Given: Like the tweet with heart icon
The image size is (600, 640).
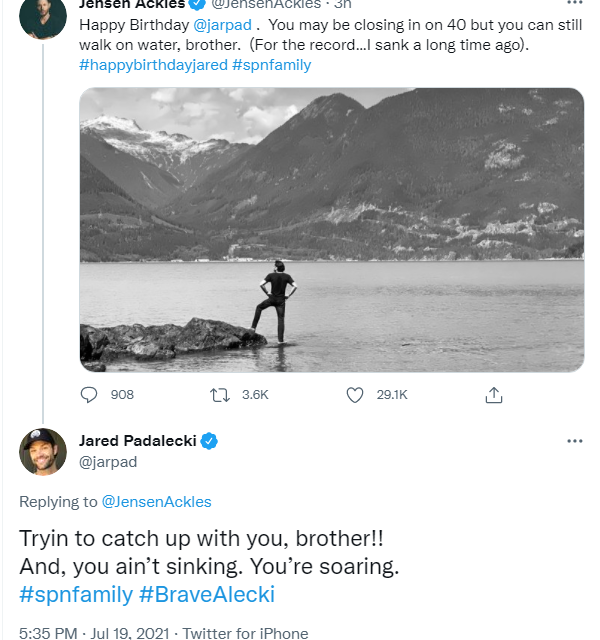Looking at the screenshot, I should 354,395.
